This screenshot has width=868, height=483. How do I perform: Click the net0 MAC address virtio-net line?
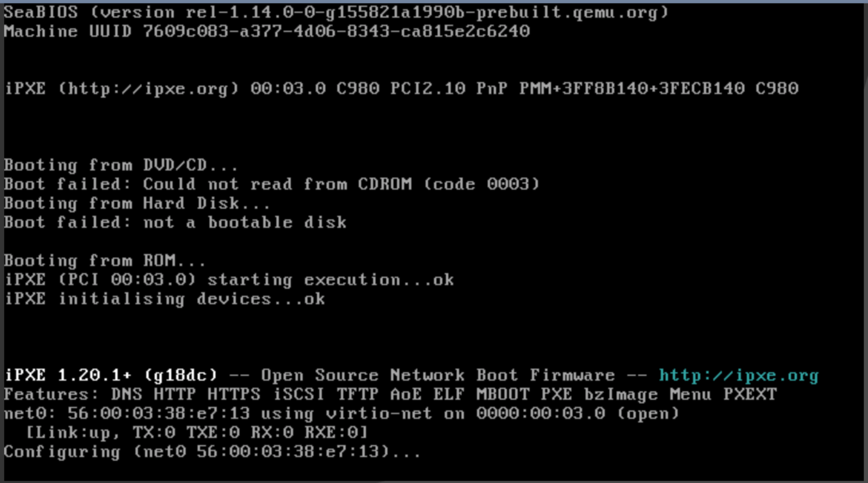tap(342, 413)
